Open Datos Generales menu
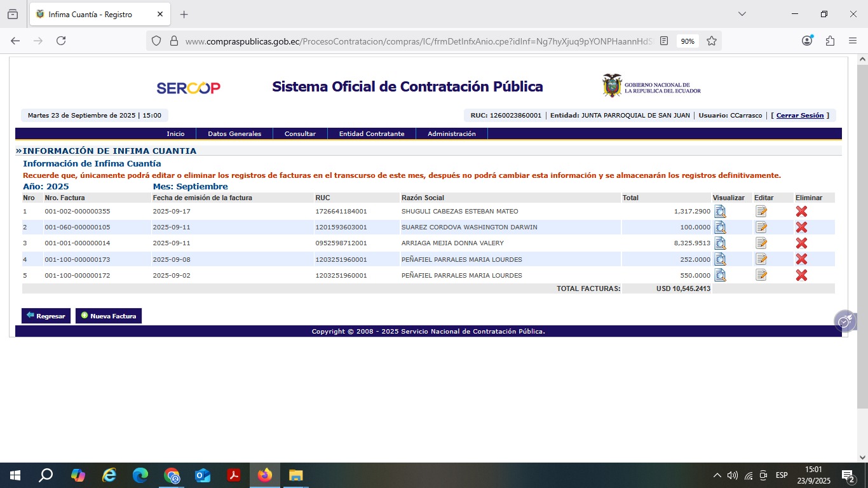868x488 pixels. 234,134
